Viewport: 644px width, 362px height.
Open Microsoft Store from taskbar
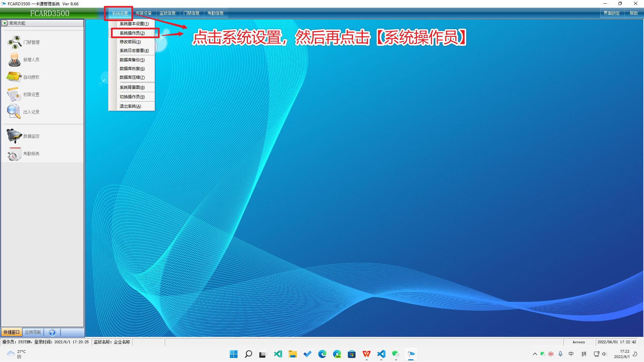352,354
